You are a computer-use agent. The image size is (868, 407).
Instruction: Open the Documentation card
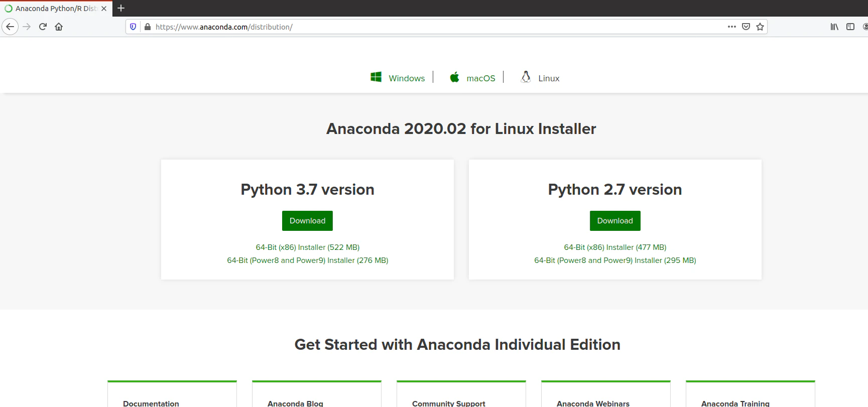172,394
